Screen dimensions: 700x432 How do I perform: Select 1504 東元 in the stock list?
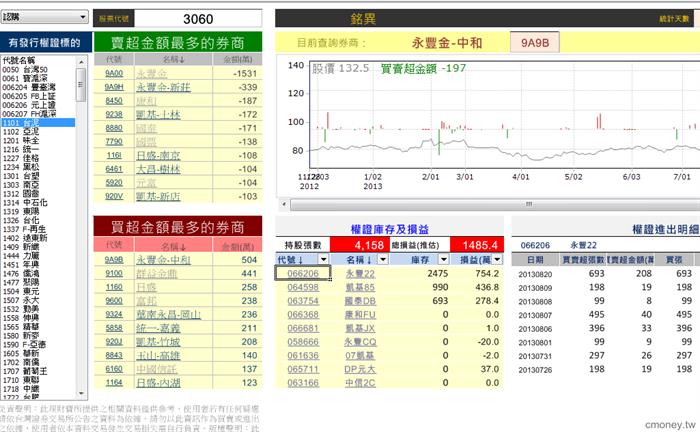click(21, 291)
